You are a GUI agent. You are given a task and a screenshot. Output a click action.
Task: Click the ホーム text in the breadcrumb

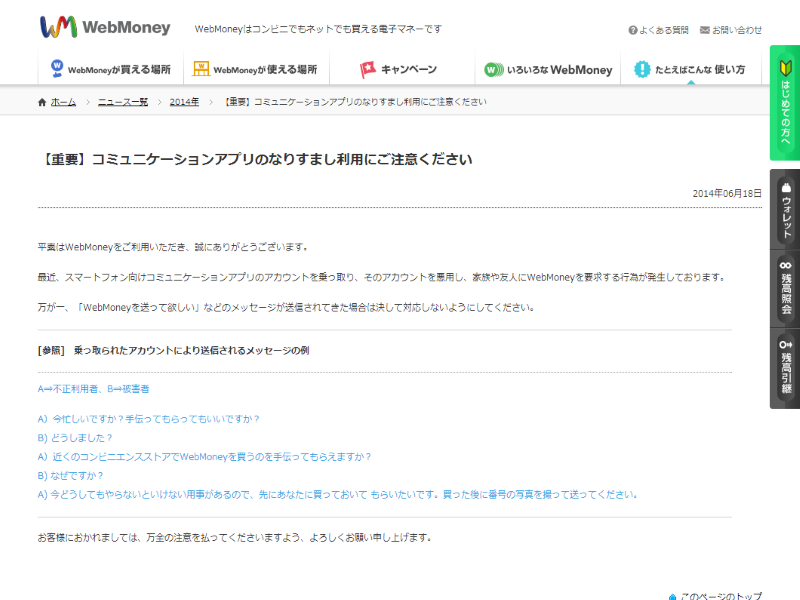click(63, 102)
